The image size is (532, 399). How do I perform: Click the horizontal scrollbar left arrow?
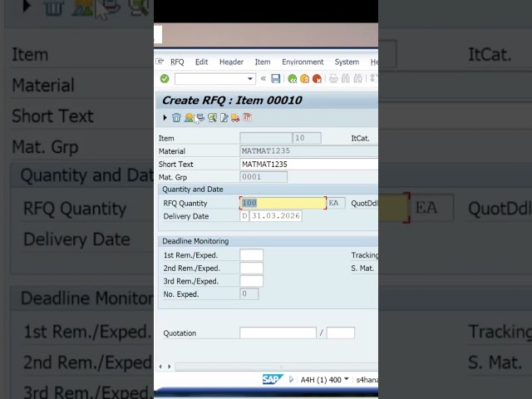(160, 367)
